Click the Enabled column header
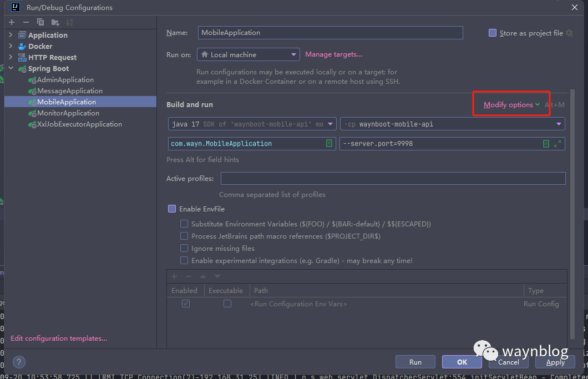The image size is (588, 379). click(x=185, y=290)
